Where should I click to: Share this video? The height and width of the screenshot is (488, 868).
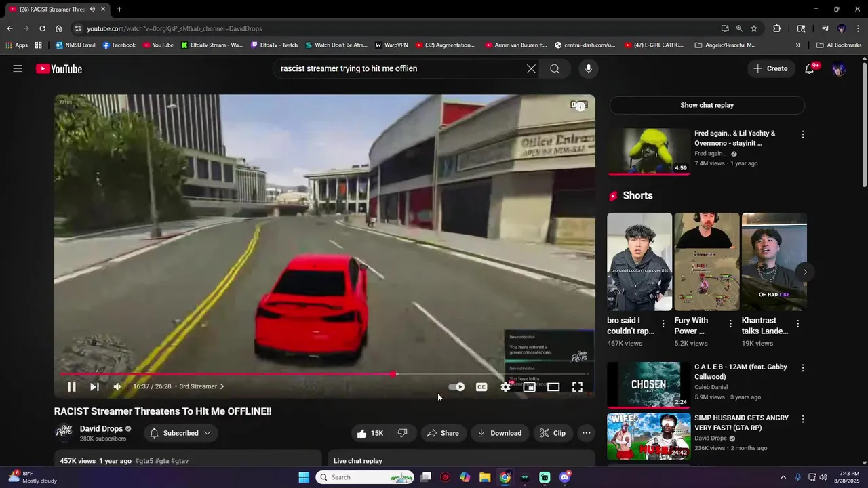click(x=443, y=433)
